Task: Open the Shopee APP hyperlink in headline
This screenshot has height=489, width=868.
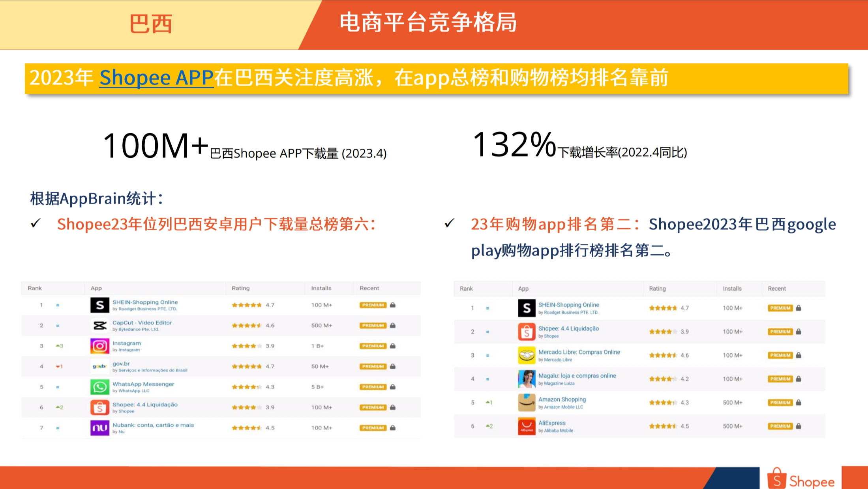Action: (x=156, y=78)
